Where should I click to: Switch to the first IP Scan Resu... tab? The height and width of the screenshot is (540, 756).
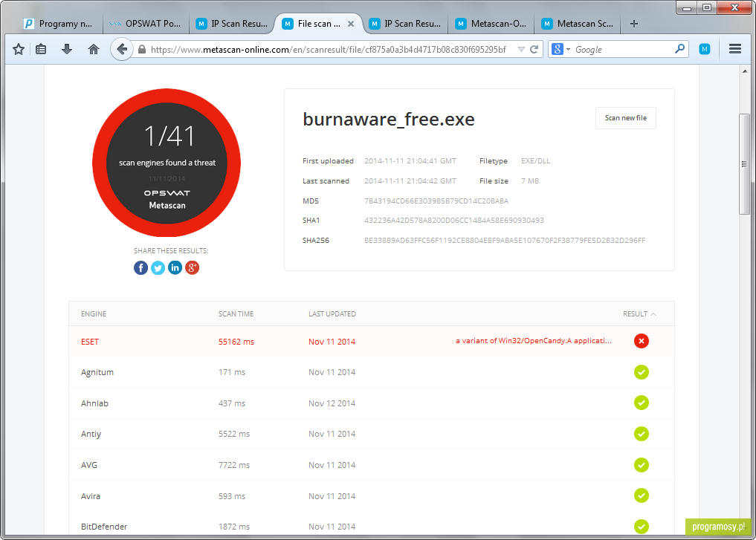click(x=233, y=24)
